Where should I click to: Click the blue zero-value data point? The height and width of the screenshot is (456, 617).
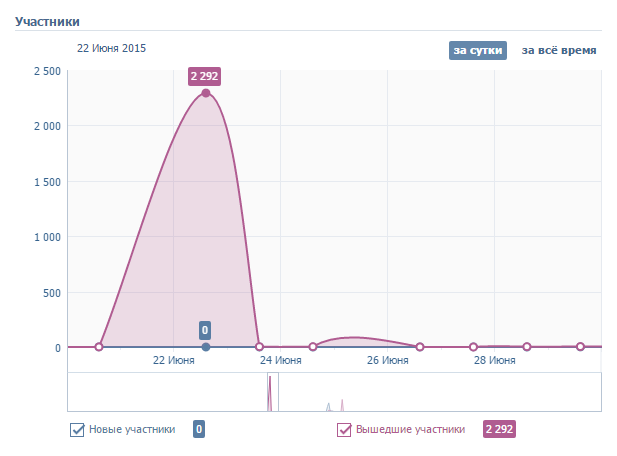(x=206, y=347)
